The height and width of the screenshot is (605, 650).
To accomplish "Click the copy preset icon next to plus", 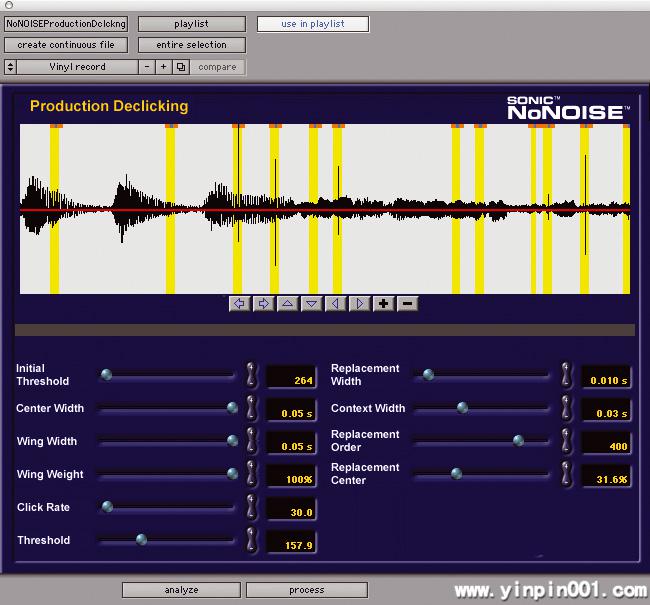I will pos(181,67).
